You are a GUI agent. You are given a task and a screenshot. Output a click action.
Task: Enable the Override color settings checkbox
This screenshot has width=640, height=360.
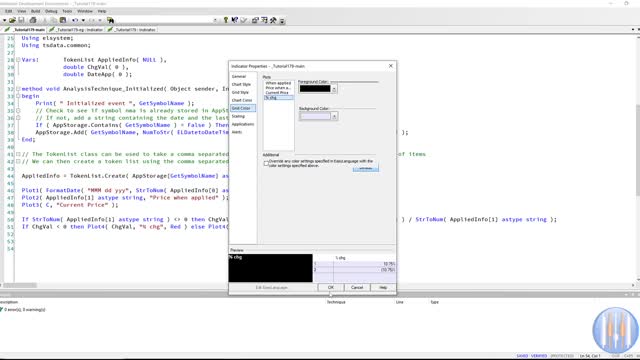pyautogui.click(x=266, y=163)
